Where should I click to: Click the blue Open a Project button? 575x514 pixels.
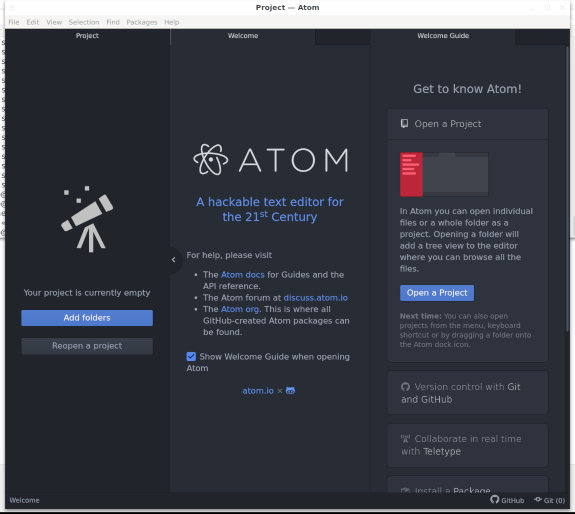click(x=437, y=293)
